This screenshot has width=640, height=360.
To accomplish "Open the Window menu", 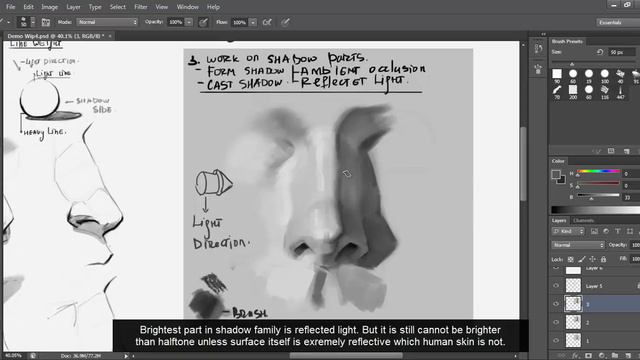I will (187, 7).
